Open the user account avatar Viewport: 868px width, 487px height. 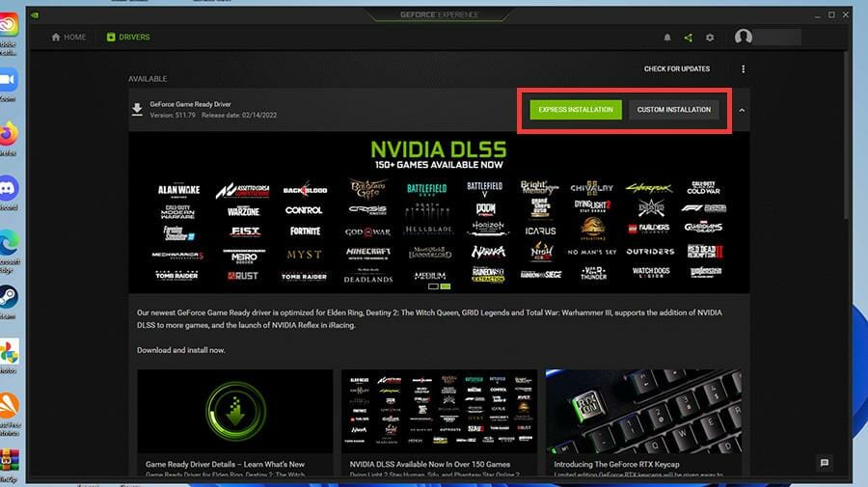[743, 37]
